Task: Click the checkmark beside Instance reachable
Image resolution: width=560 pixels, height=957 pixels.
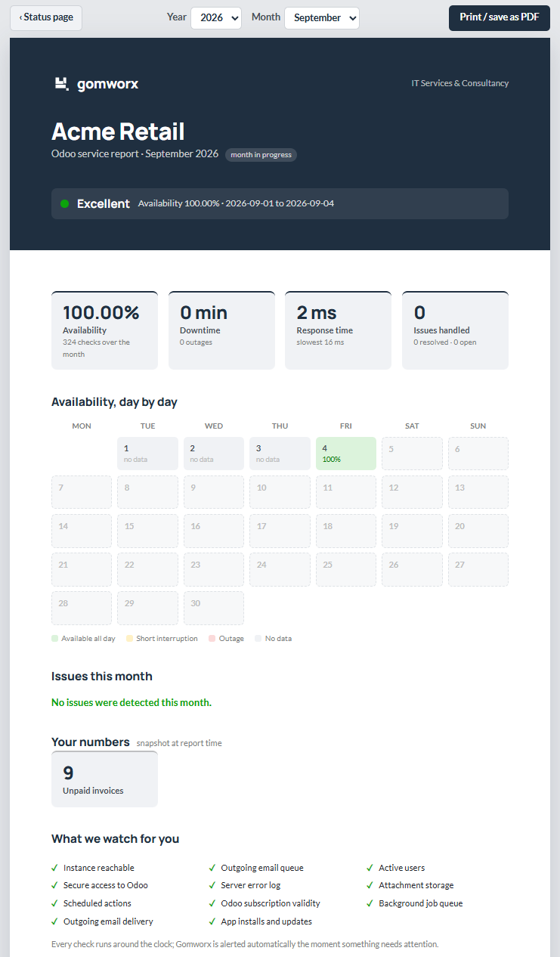Action: (55, 868)
